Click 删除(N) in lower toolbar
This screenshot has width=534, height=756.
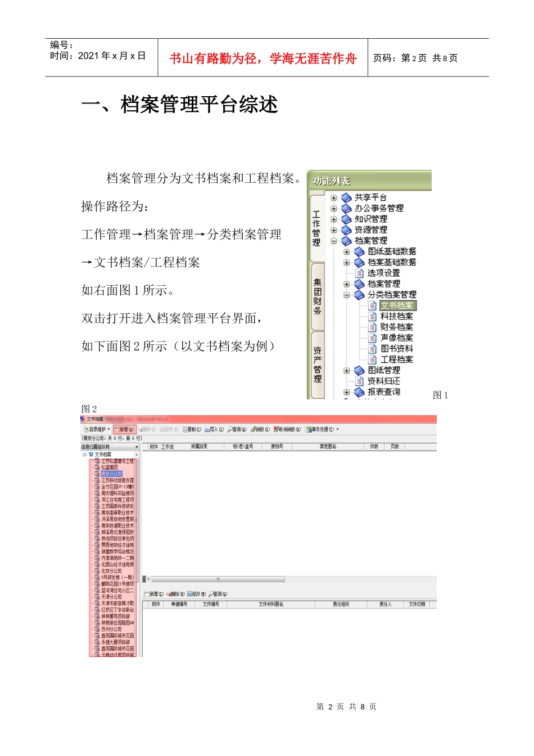click(175, 594)
